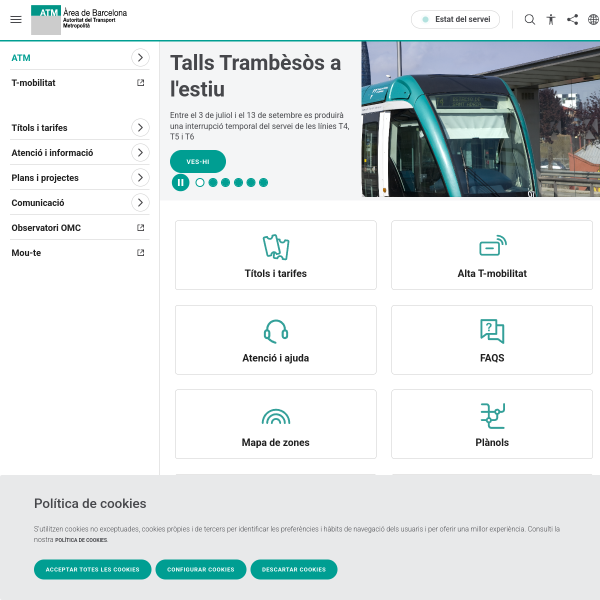This screenshot has height=600, width=600.
Task: Open the language globe icon
Action: click(593, 20)
